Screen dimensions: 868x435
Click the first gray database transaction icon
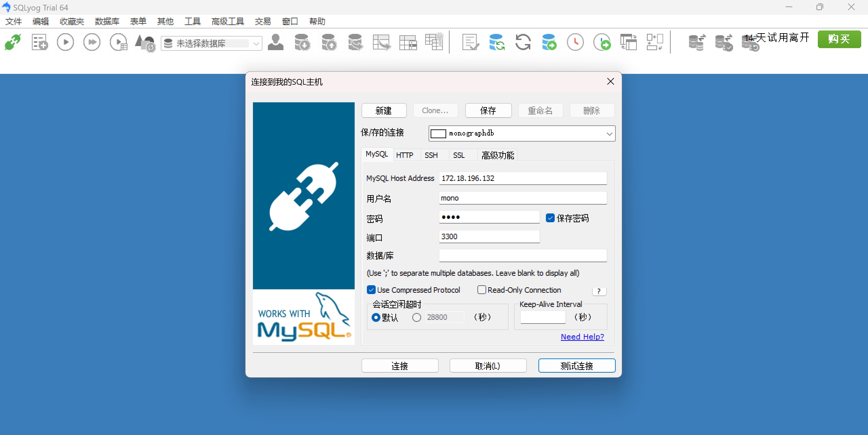pyautogui.click(x=697, y=43)
